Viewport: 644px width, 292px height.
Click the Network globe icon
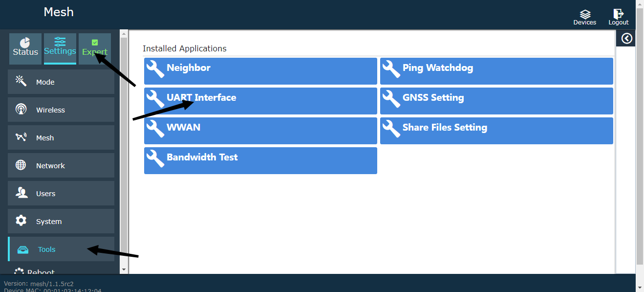(21, 165)
